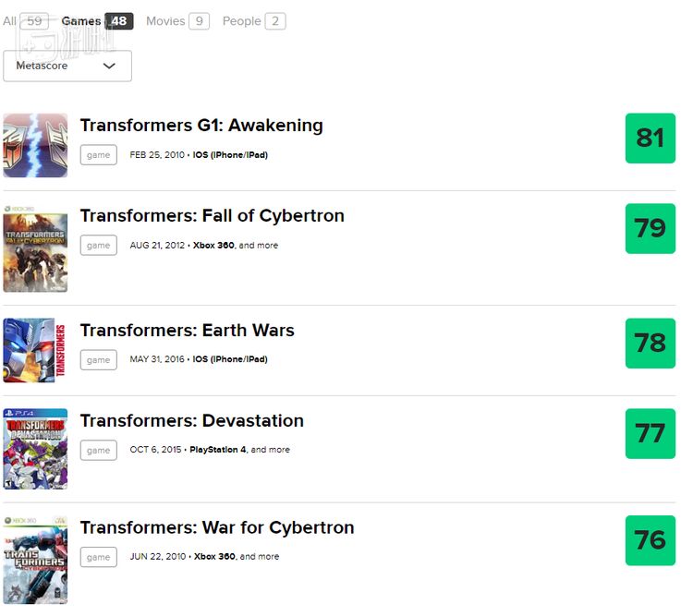This screenshot has width=693, height=616.
Task: Select the Games filter tab
Action: pyautogui.click(x=97, y=20)
